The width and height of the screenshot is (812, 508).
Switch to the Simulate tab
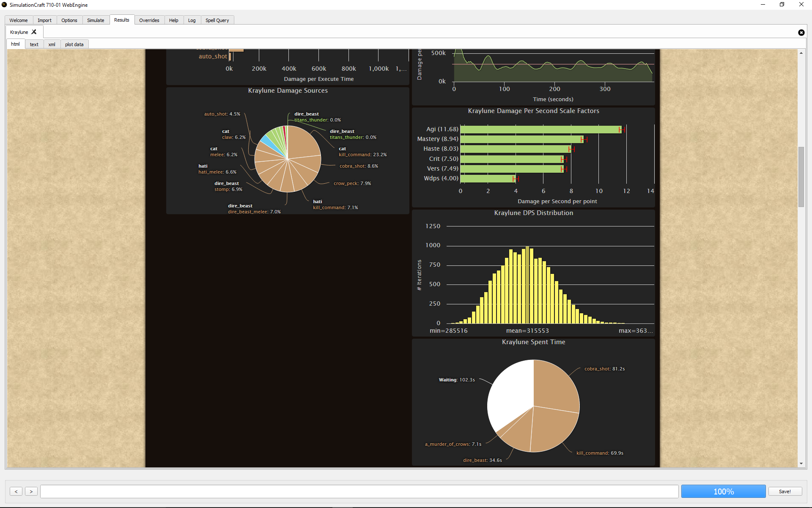(96, 20)
